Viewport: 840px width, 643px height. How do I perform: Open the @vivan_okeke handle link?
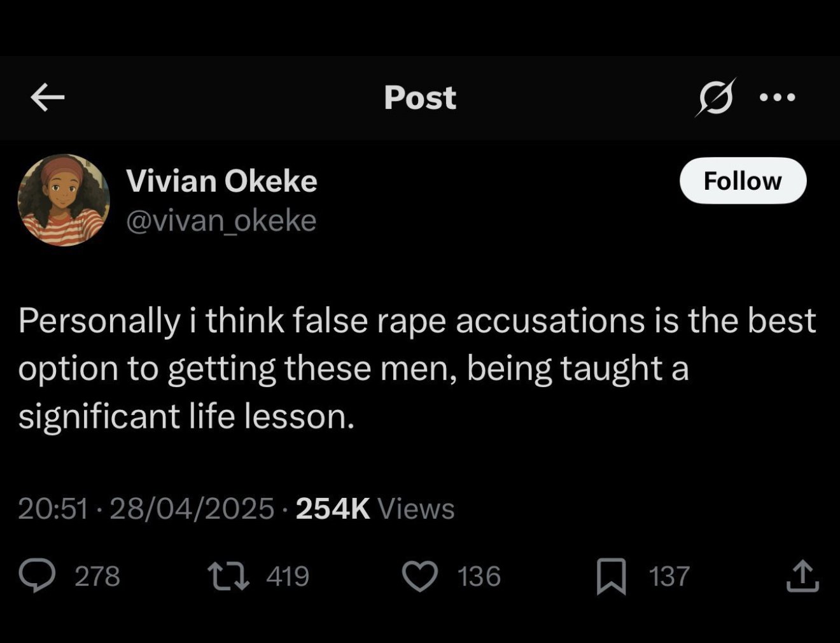pos(221,221)
